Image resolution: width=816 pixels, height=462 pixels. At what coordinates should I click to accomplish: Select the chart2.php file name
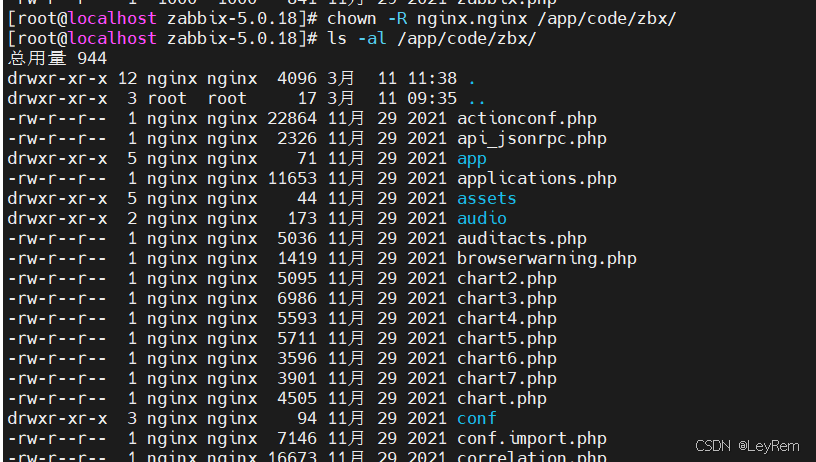(x=507, y=279)
